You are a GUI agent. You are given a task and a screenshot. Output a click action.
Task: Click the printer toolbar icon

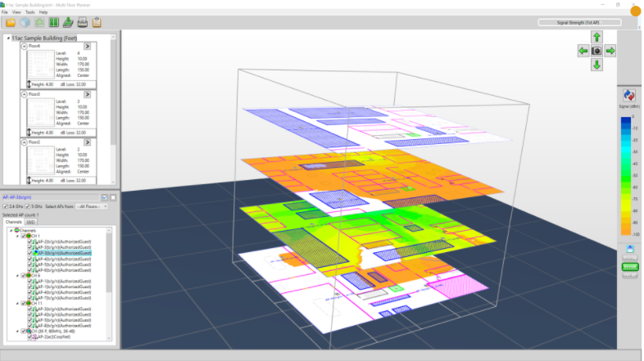coord(83,22)
